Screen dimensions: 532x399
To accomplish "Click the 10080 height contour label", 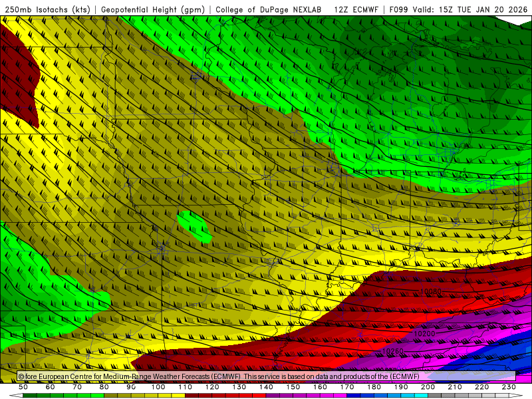I will (431, 291).
